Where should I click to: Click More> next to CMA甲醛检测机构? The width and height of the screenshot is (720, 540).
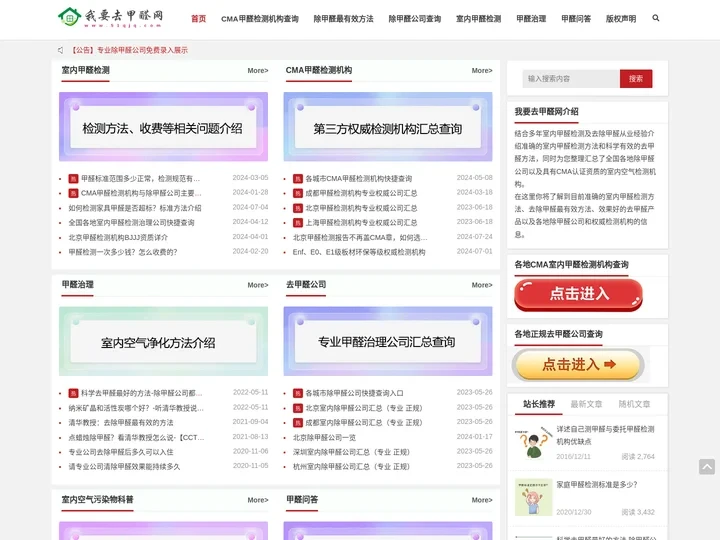click(482, 71)
